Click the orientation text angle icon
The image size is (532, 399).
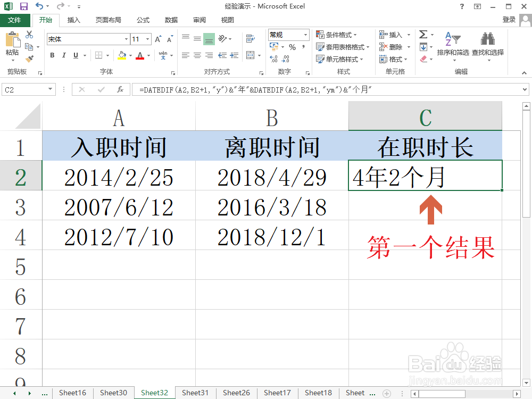222,38
